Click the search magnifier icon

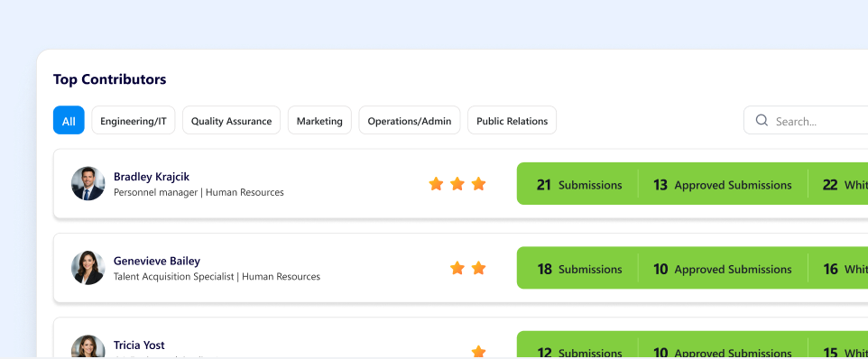click(x=762, y=121)
